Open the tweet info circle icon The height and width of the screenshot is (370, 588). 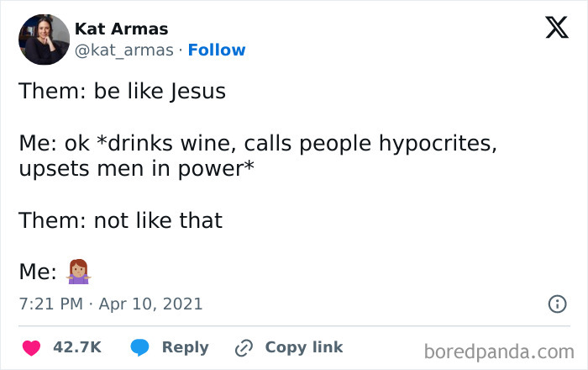pos(557,304)
